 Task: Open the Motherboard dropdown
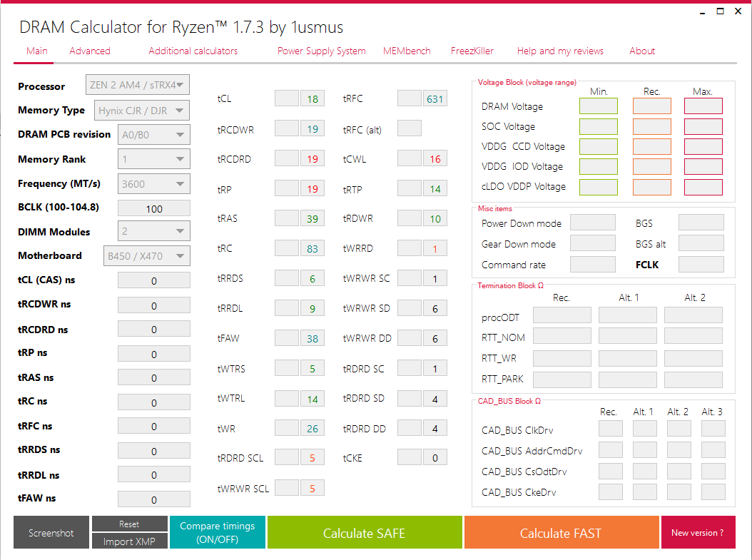pyautogui.click(x=147, y=256)
